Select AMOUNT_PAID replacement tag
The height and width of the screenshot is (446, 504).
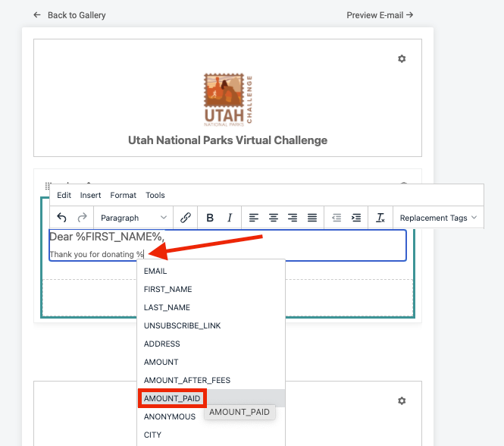point(211,398)
